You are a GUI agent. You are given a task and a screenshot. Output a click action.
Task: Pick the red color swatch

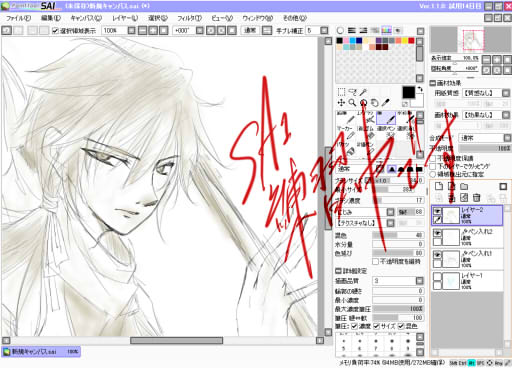(x=411, y=41)
